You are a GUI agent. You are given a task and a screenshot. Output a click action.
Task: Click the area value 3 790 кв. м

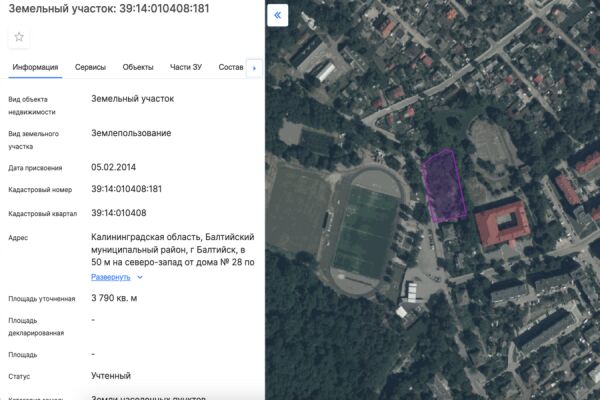[114, 298]
